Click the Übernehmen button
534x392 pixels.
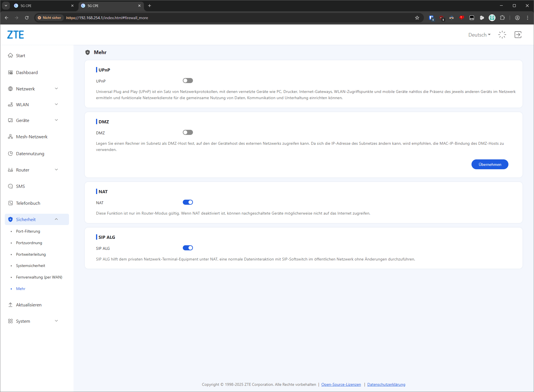coord(489,164)
